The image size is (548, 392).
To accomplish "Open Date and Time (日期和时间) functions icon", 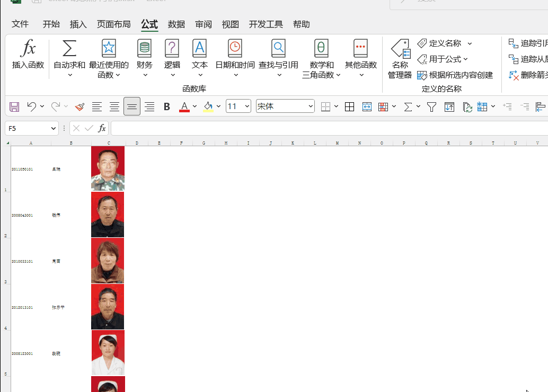I will 235,48.
